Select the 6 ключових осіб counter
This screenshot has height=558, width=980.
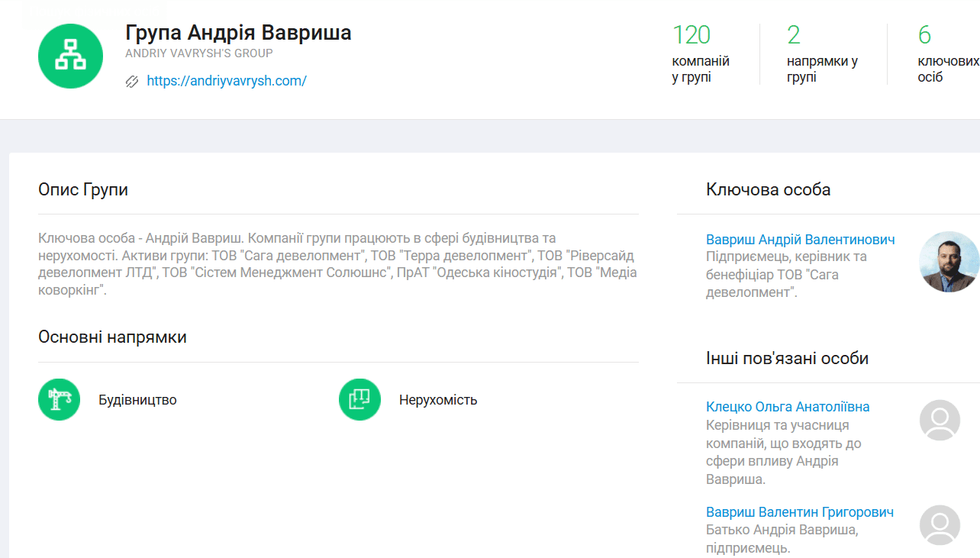click(947, 53)
